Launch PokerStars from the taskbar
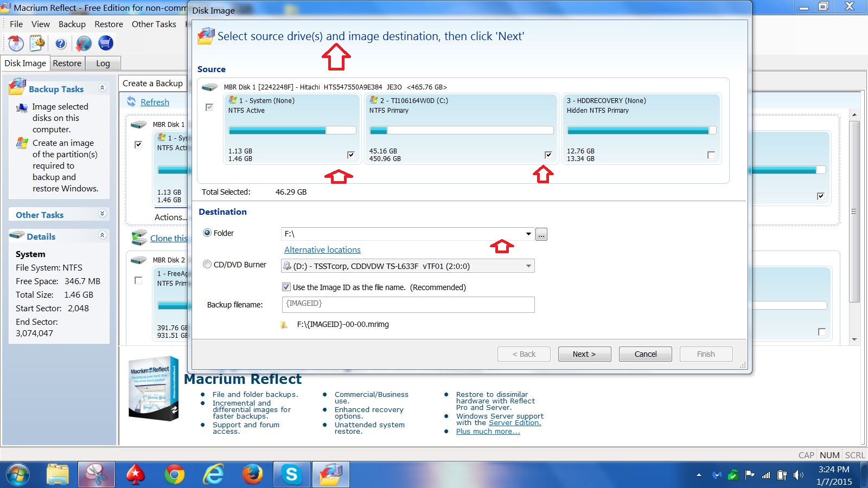 (x=135, y=475)
